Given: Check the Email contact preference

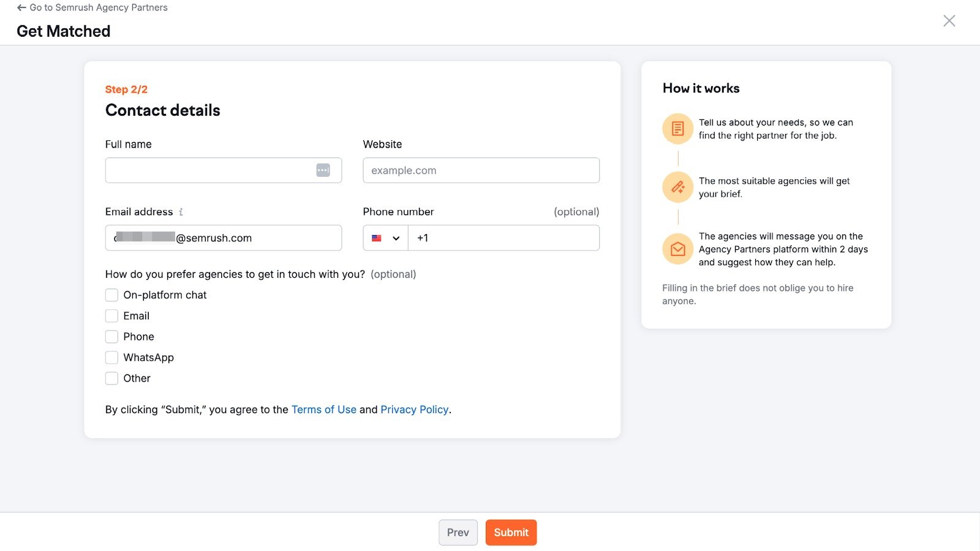Looking at the screenshot, I should pos(111,315).
